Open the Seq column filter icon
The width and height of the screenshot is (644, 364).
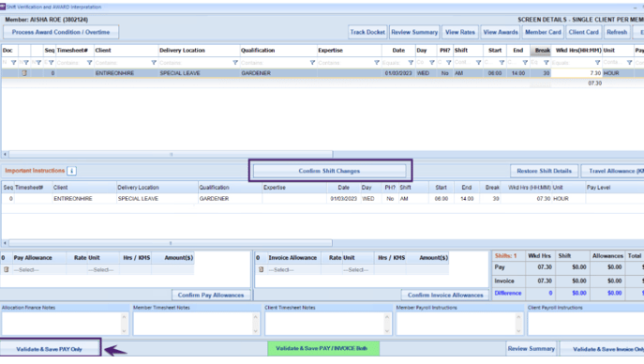click(51, 63)
